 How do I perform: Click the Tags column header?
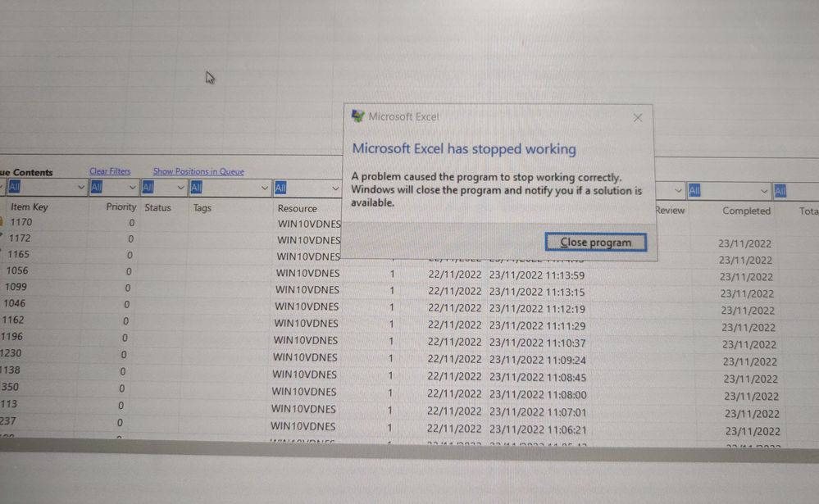tap(202, 208)
